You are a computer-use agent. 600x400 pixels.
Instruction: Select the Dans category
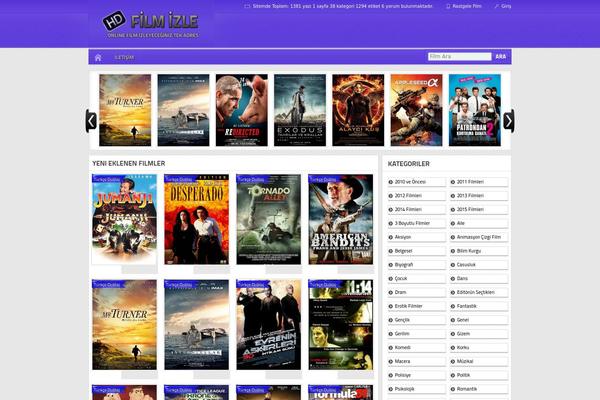coord(479,278)
